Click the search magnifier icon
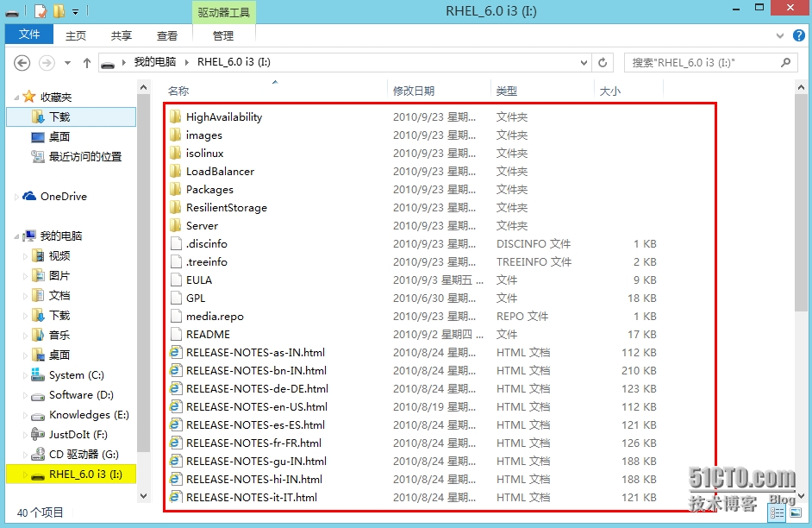This screenshot has width=812, height=528. click(785, 63)
